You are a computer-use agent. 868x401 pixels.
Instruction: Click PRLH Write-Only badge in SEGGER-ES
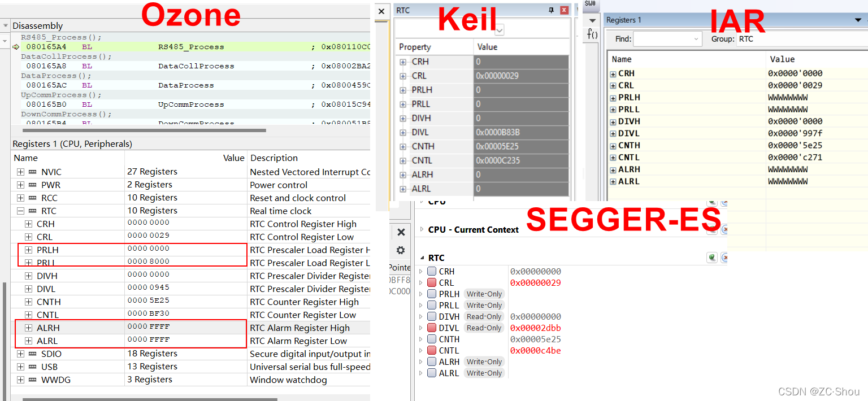pos(484,294)
